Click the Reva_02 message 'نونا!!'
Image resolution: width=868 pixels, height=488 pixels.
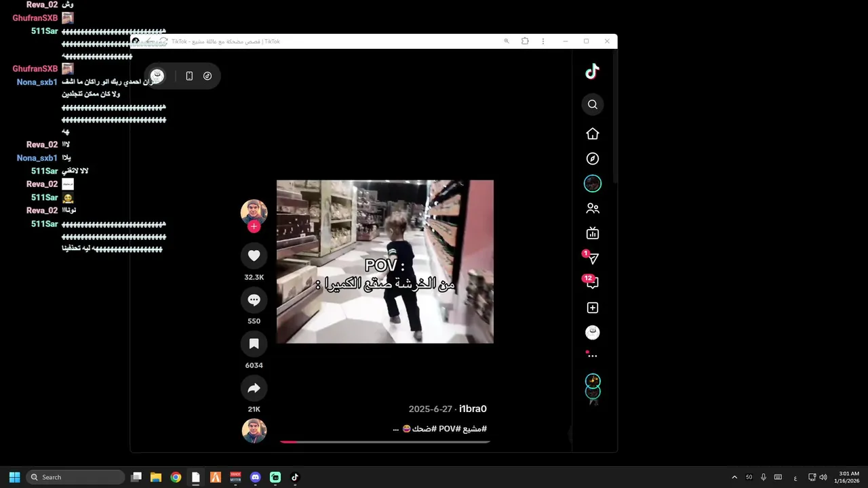(69, 210)
